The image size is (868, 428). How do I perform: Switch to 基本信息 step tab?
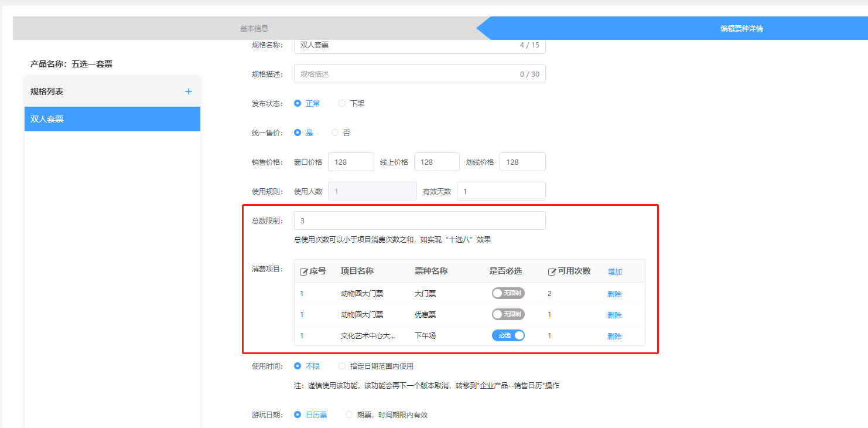coord(254,28)
